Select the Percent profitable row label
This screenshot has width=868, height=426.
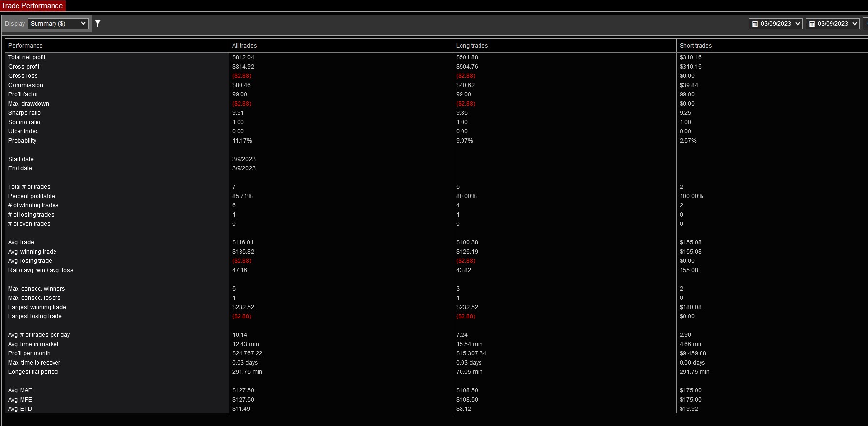(32, 196)
